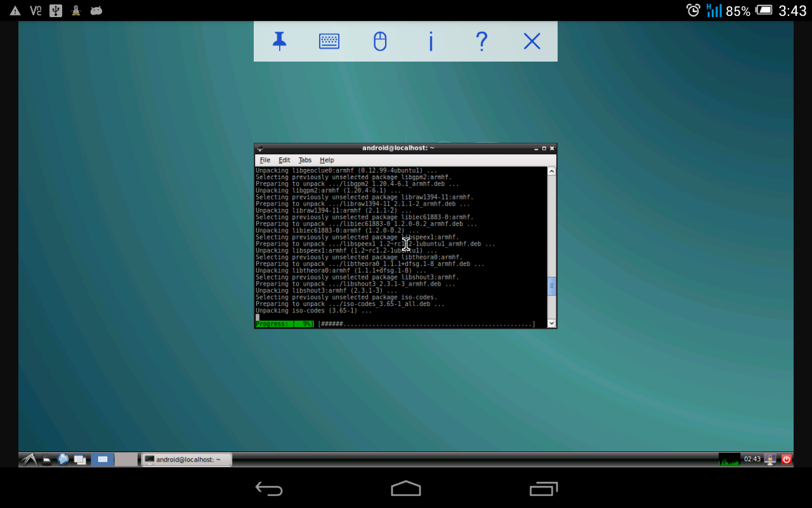Open the File menu in terminal
The image size is (812, 508).
(265, 160)
